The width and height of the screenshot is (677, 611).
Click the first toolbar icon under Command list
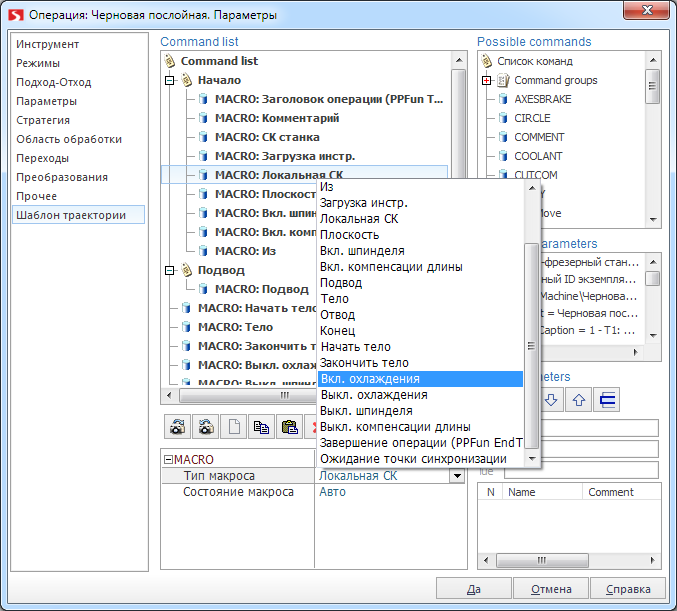177,427
